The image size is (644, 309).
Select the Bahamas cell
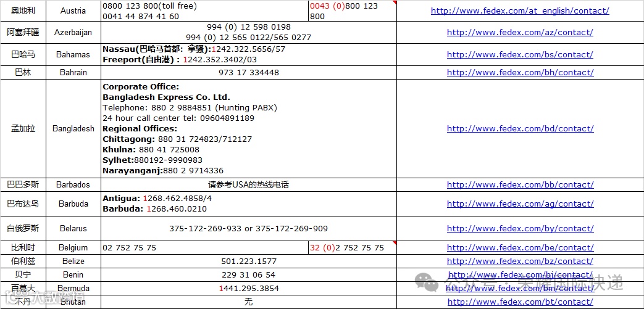coord(73,54)
